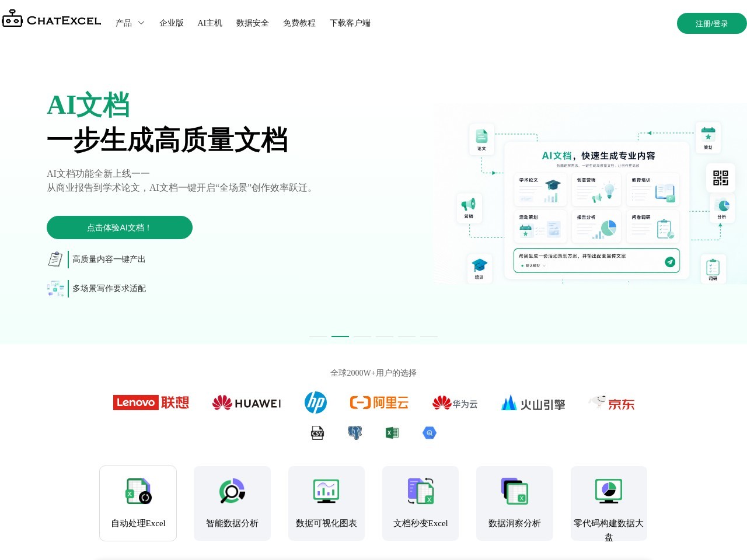The height and width of the screenshot is (560, 747).
Task: Open the 零代码构建数据大盘 dashboard icon
Action: click(609, 491)
